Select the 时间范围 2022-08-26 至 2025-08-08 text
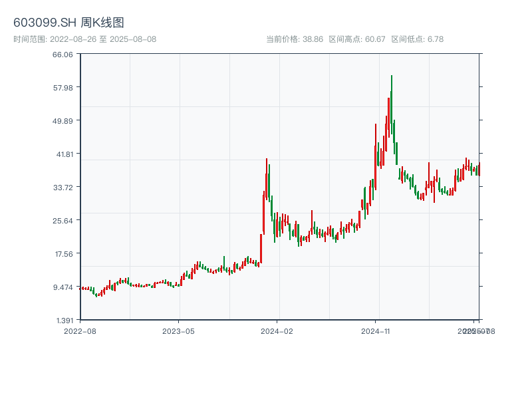 point(85,39)
